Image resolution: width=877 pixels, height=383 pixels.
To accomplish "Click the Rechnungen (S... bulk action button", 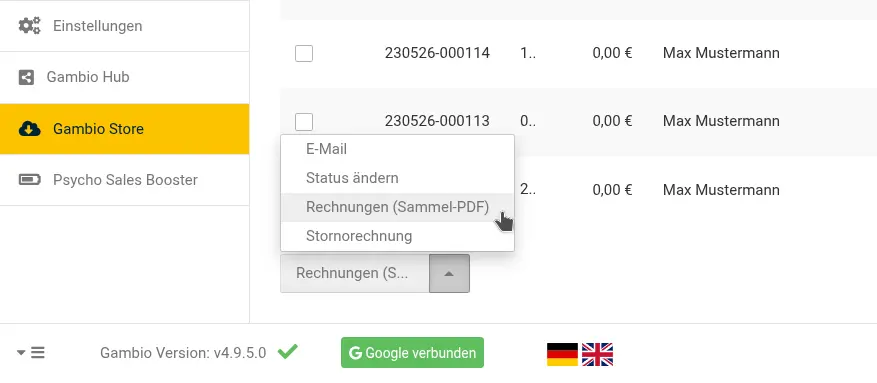I will [x=355, y=273].
